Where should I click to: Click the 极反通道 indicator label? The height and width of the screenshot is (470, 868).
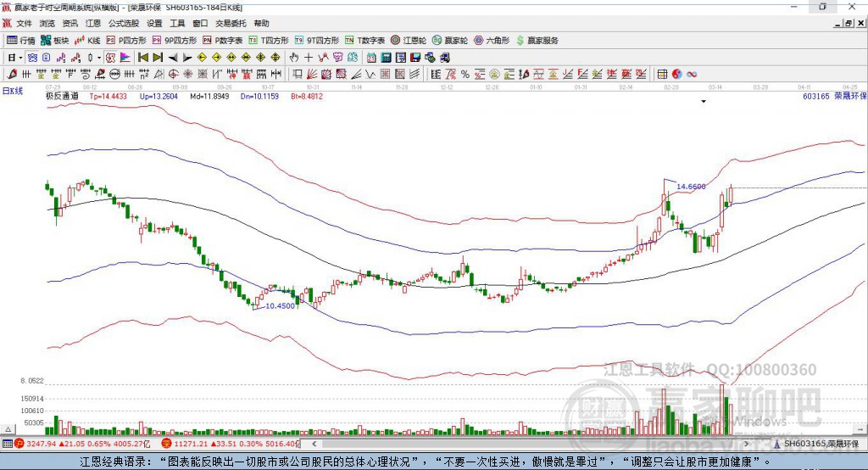62,96
